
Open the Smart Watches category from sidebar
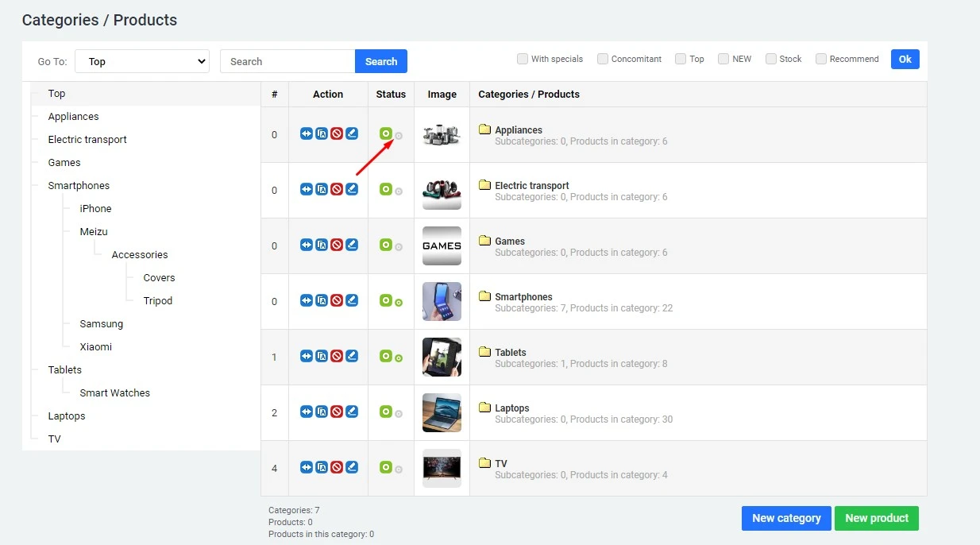(114, 392)
